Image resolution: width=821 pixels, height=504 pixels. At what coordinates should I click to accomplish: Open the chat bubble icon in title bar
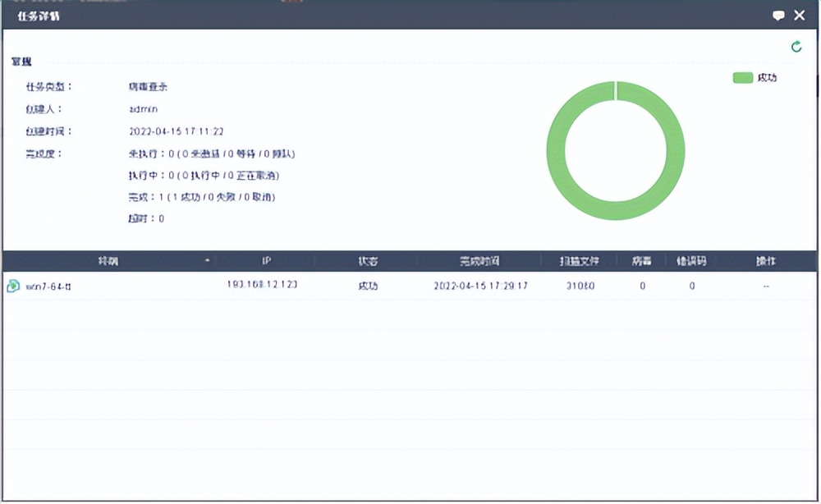tap(778, 16)
